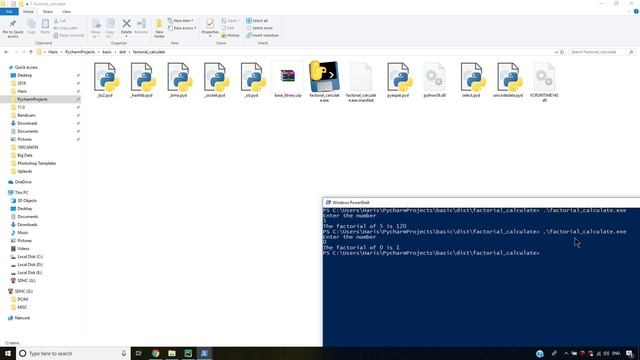This screenshot has width=640, height=360.
Task: Click the Up one level arrow
Action: 31,52
